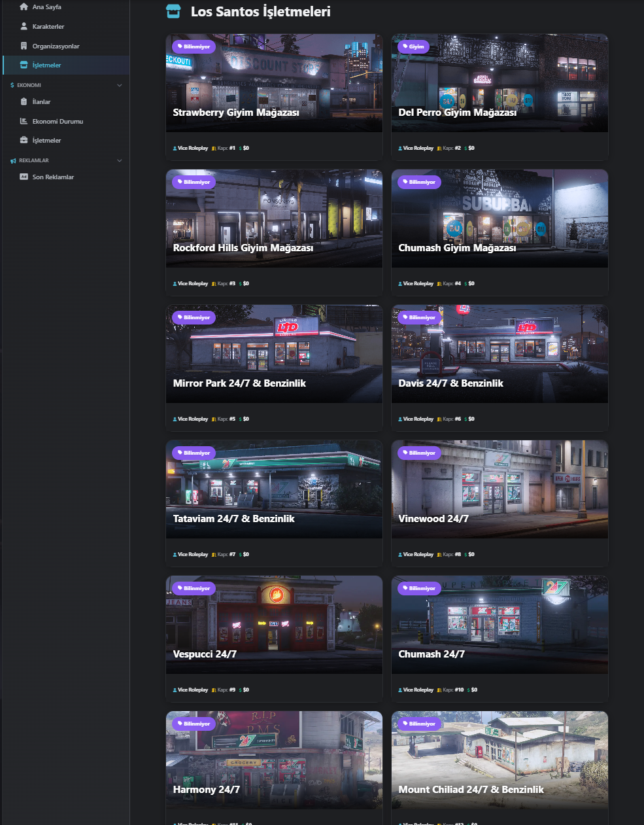Screen dimensions: 644x825
Task: Click the Bilinmiyor badge on Vinewood 24/7 card
Action: 419,453
